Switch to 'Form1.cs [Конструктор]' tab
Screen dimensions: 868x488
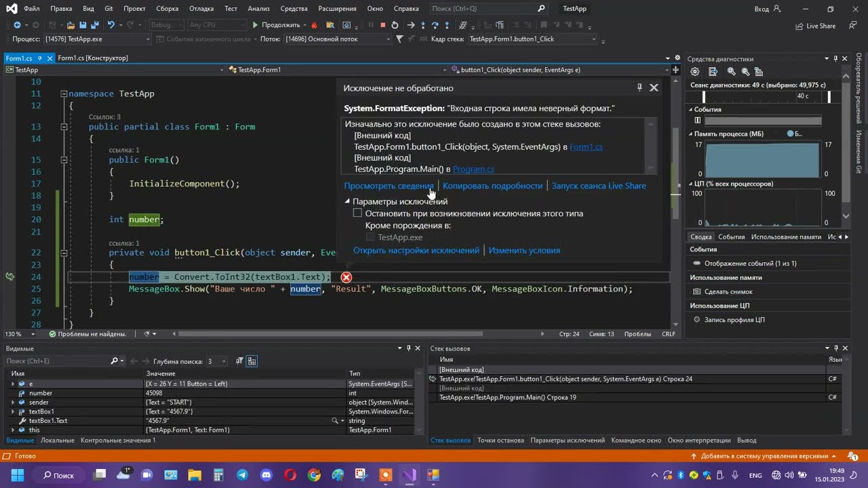[x=93, y=58]
